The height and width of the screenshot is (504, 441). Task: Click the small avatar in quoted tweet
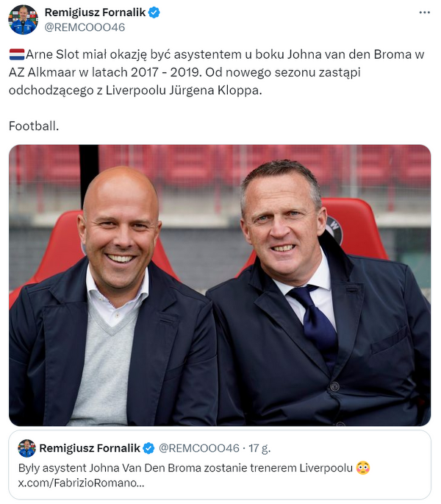27,449
